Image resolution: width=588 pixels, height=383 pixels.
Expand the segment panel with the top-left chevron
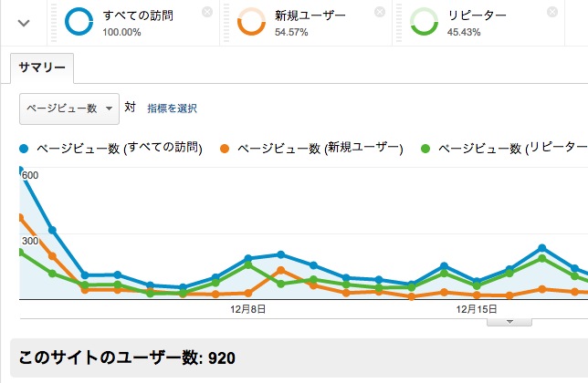[24, 22]
